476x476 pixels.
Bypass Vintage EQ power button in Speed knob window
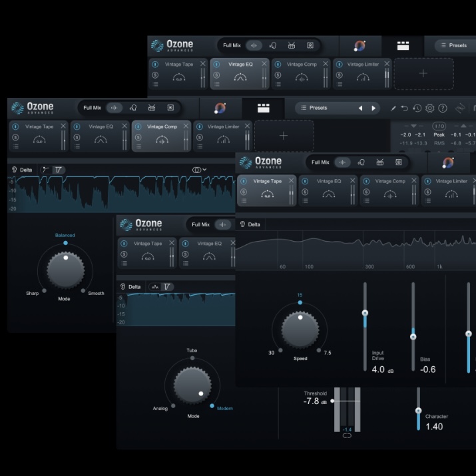tap(305, 181)
